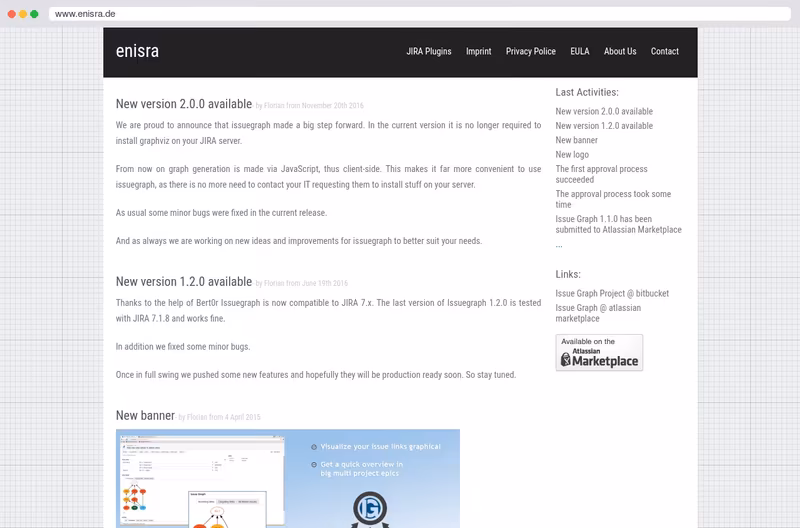
Task: Click the enisra site logo
Action: (x=137, y=51)
